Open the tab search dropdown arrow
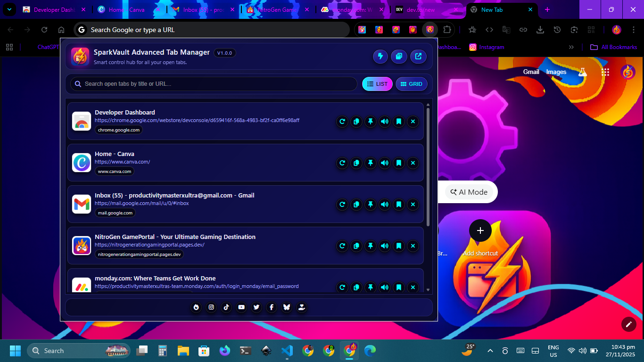 click(9, 9)
